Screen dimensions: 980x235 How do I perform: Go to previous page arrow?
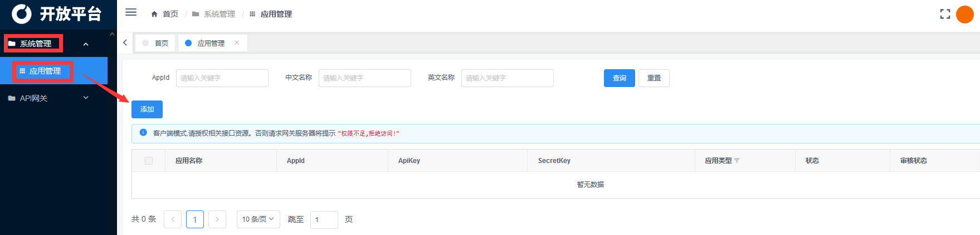point(173,219)
